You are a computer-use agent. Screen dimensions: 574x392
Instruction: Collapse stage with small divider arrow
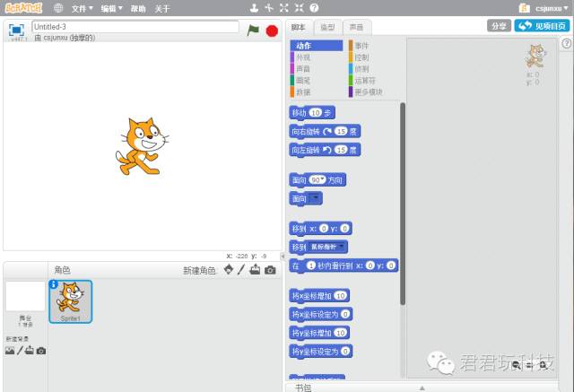[x=283, y=257]
